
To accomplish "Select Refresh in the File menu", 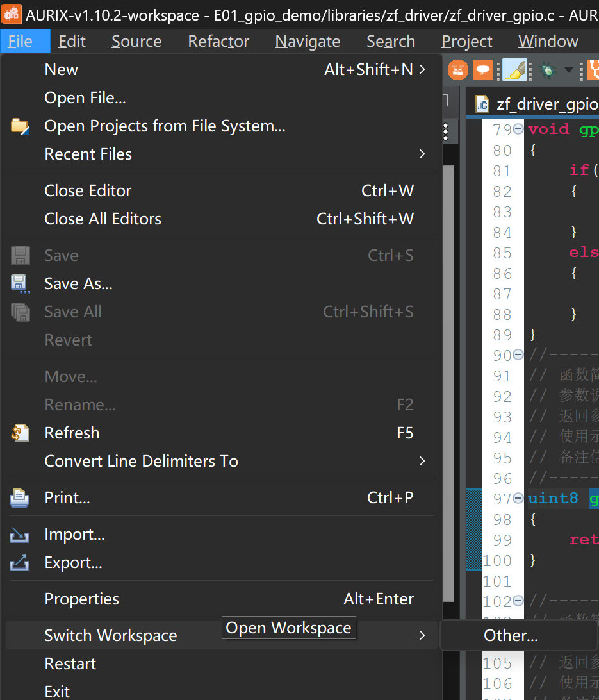I will coord(221,433).
